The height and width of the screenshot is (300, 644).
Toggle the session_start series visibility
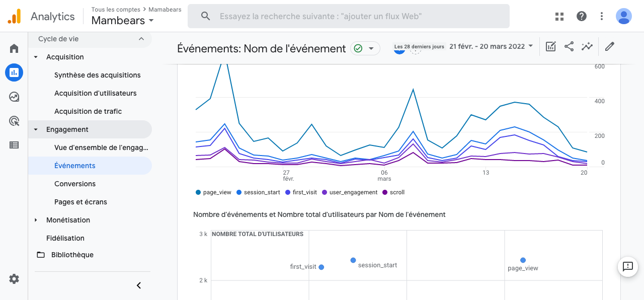point(258,192)
